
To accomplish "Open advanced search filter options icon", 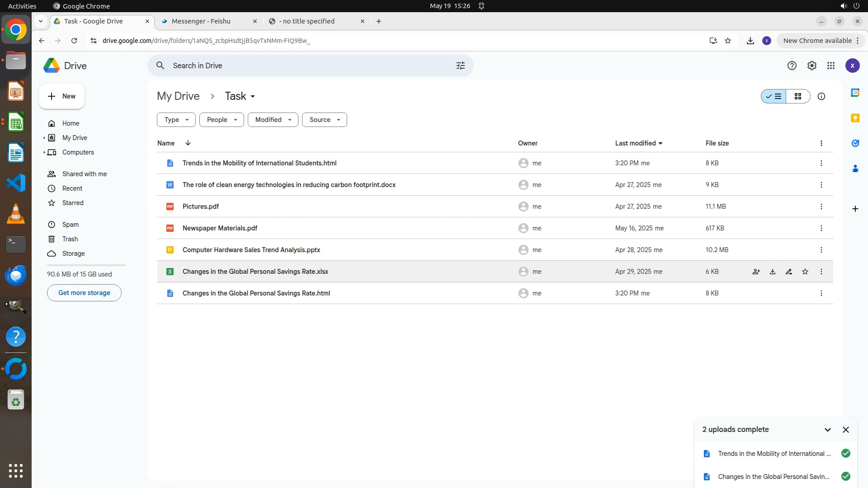I will tap(460, 66).
